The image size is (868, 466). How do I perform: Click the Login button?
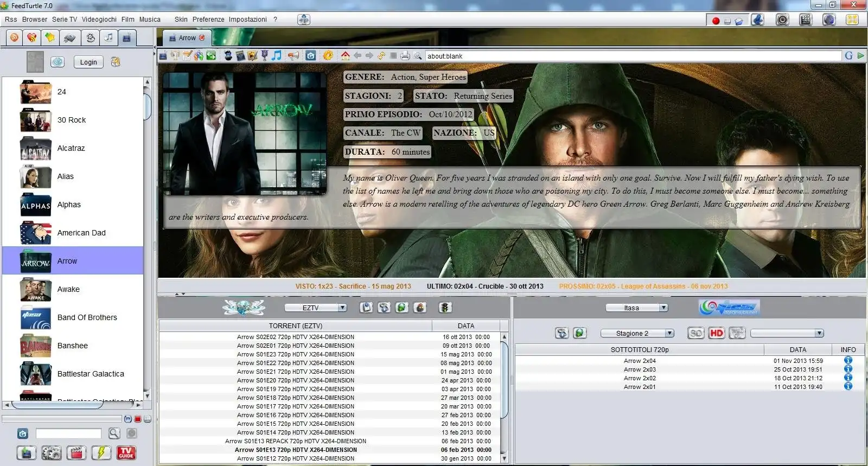[88, 62]
